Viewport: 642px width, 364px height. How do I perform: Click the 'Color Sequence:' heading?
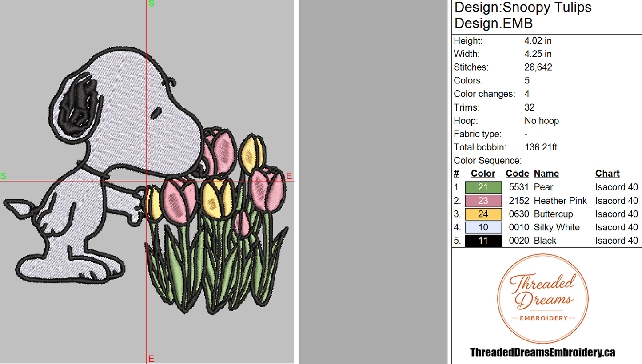tap(487, 161)
